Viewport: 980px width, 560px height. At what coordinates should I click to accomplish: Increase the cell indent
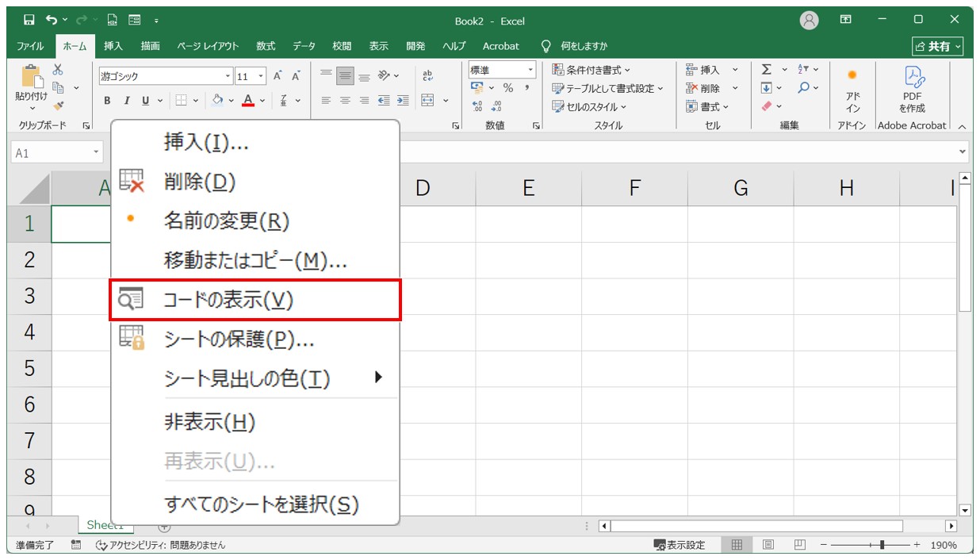coord(403,100)
